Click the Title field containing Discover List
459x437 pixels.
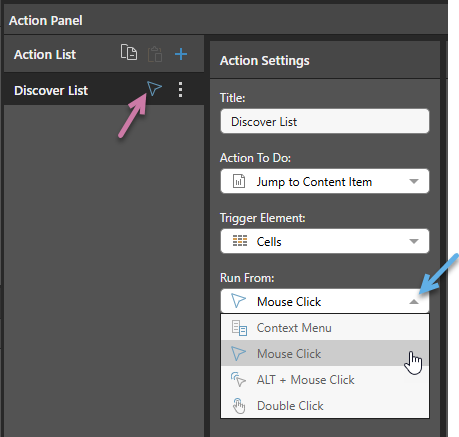325,121
